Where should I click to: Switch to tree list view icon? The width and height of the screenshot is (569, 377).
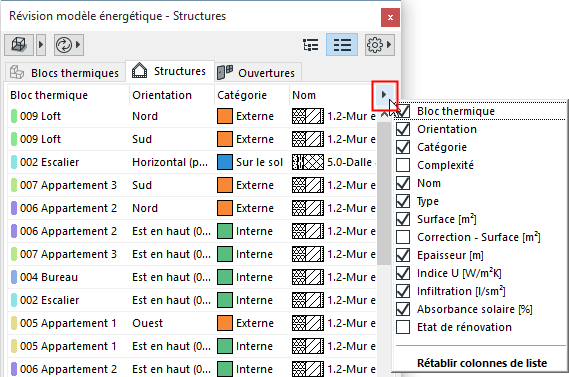(x=311, y=45)
